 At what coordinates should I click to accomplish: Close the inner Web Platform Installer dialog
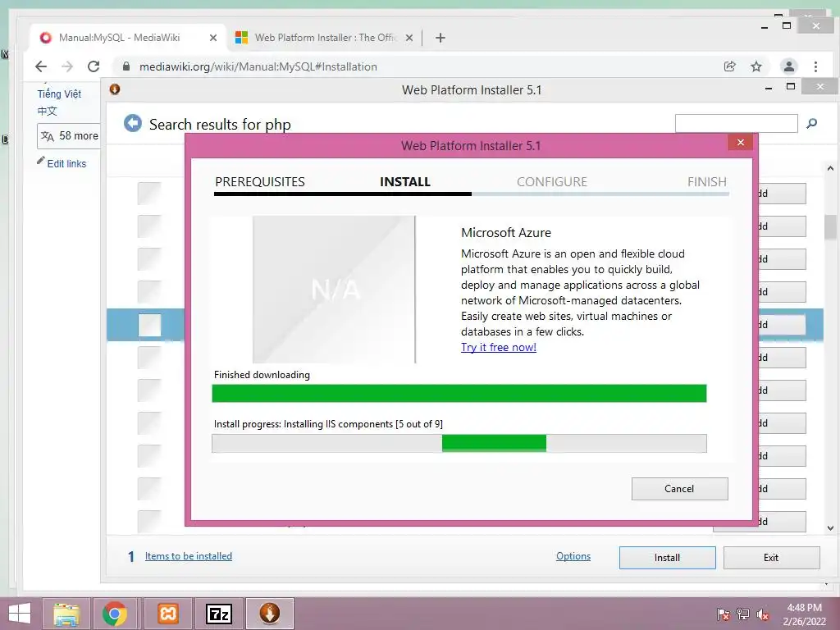(741, 142)
